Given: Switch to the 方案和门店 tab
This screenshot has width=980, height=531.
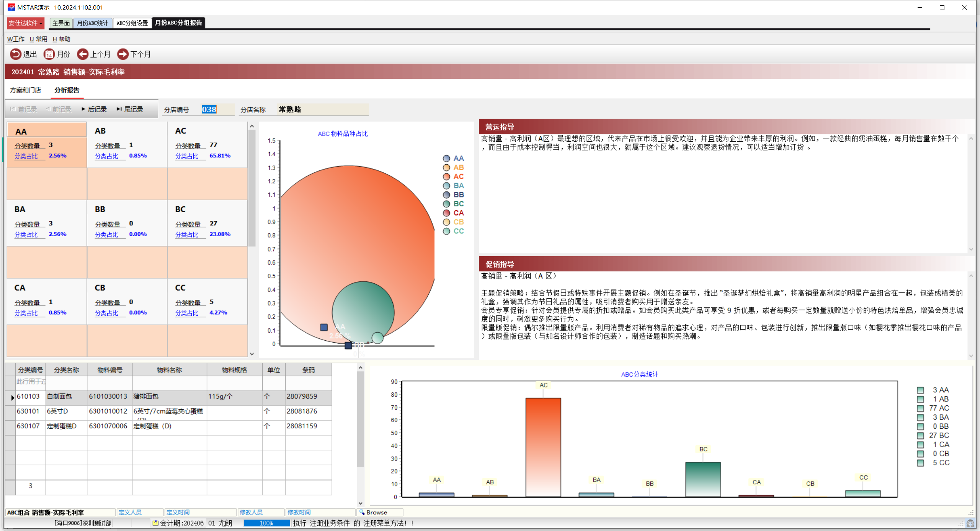Looking at the screenshot, I should 26,90.
